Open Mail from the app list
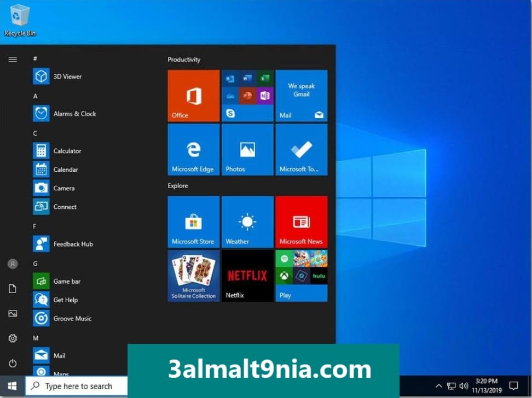Viewport: 532px width, 398px height. 50,356
